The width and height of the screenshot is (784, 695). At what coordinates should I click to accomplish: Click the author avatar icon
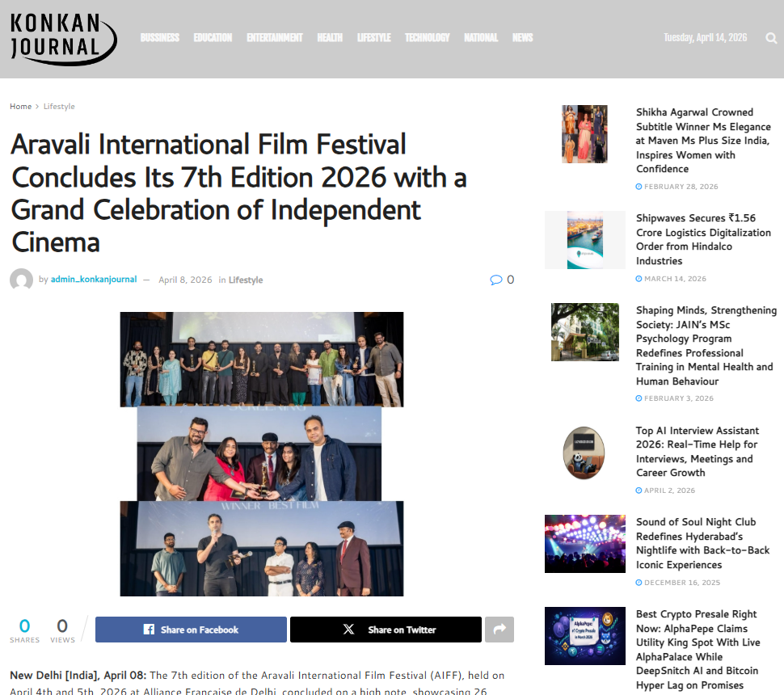pos(21,280)
